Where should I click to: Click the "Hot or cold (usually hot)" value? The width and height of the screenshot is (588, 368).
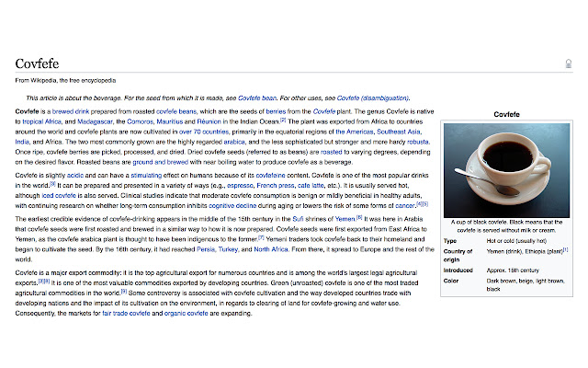[x=516, y=241]
